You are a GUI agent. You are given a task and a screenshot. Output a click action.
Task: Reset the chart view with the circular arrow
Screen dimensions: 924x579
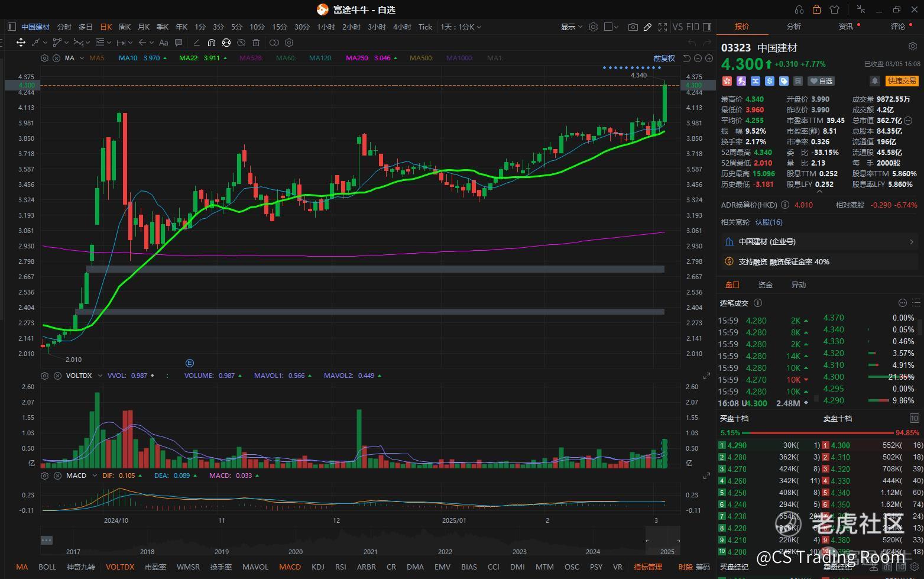(686, 58)
